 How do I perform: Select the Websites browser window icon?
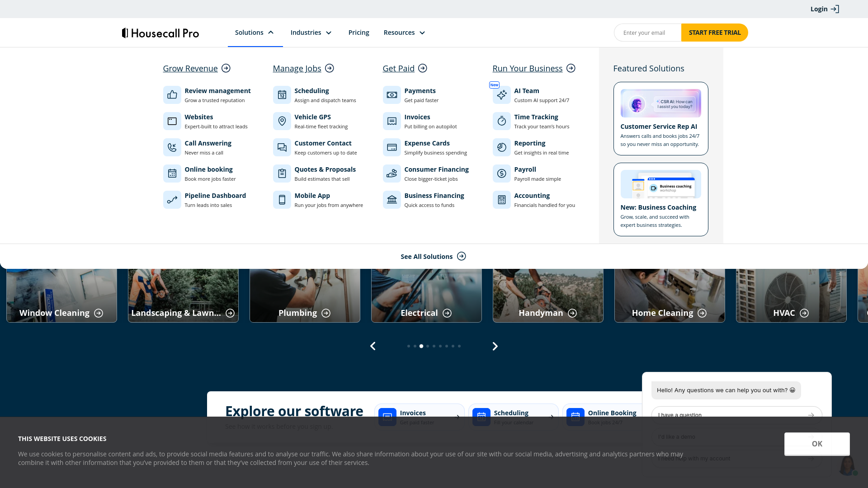[172, 121]
